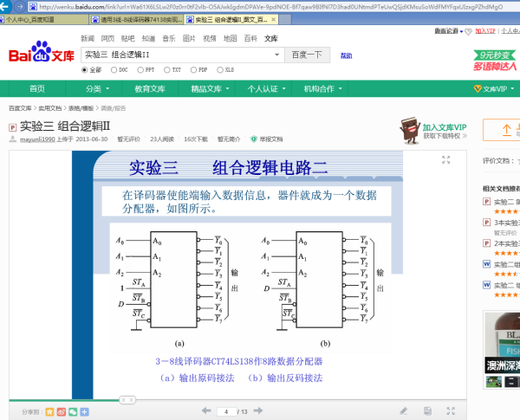Click the browser address bar URL
The image size is (520, 420).
(272, 7)
